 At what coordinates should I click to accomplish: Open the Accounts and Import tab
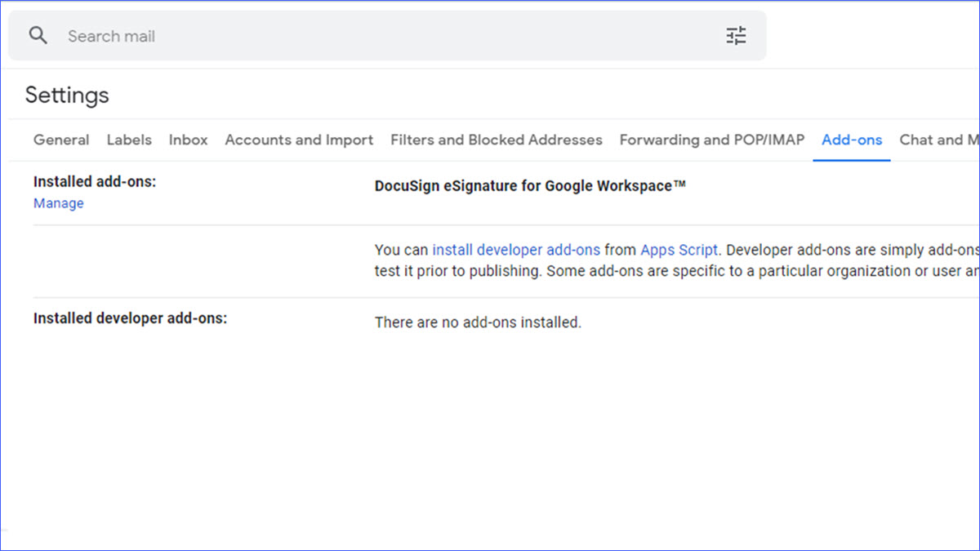coord(299,140)
